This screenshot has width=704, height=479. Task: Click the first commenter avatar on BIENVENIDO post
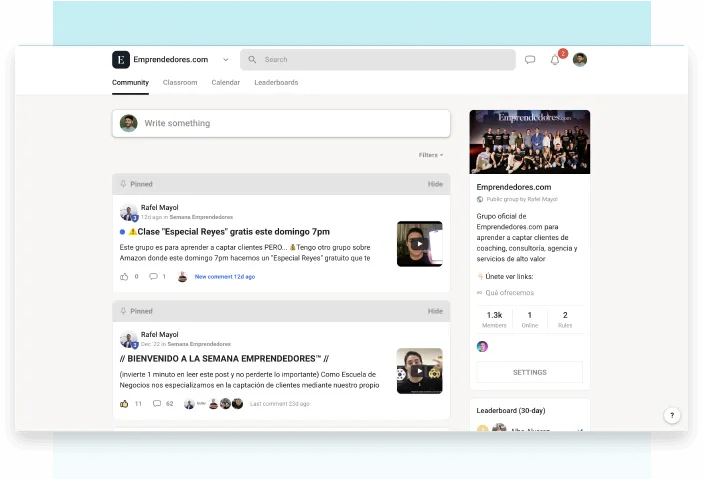point(189,404)
